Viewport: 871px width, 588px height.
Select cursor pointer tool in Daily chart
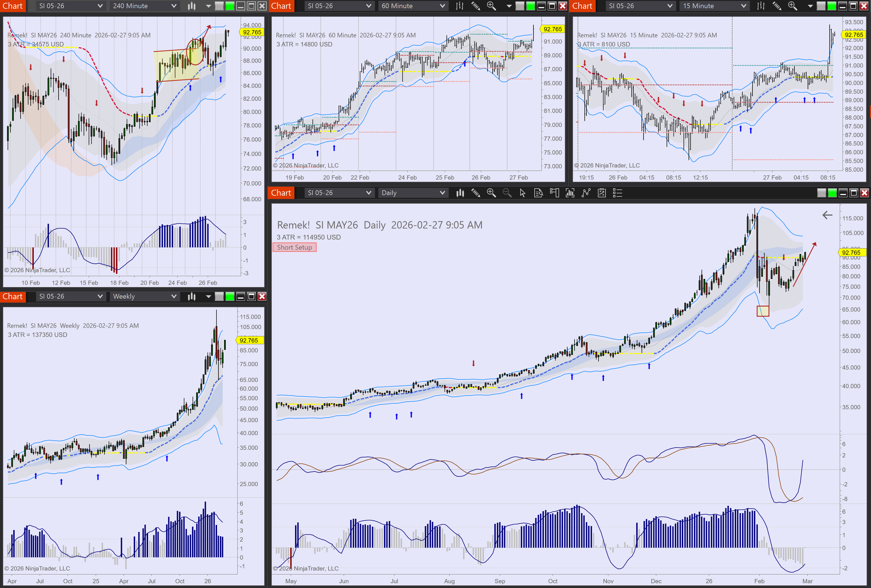click(523, 193)
